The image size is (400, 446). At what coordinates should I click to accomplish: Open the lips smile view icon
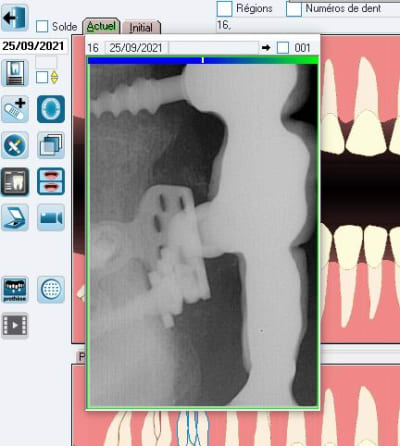(x=51, y=182)
